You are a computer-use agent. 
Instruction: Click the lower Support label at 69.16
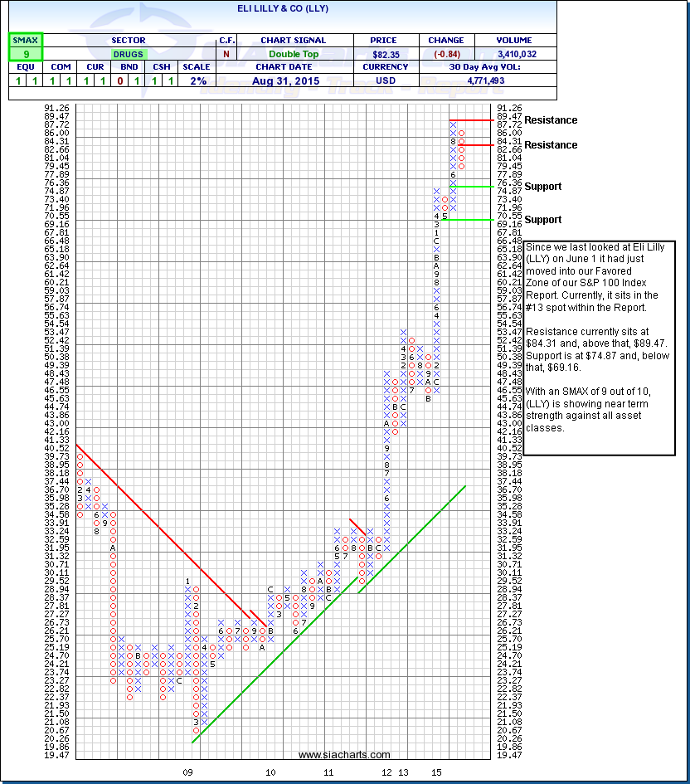(544, 220)
